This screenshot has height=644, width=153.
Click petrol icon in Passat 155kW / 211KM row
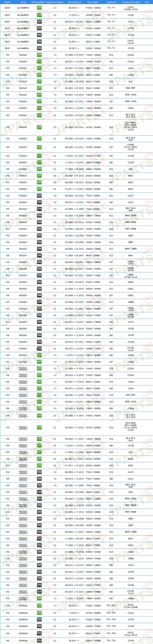click(x=39, y=156)
